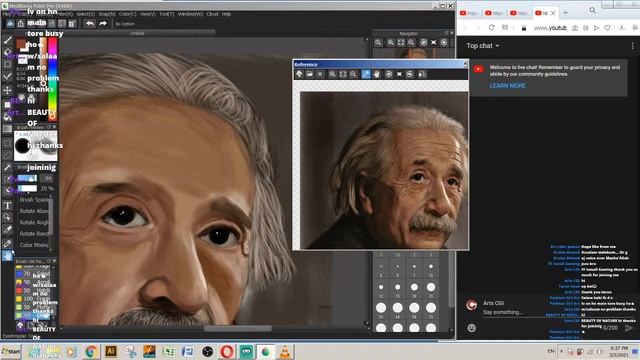
Task: Click the send arrow in chat box
Action: click(629, 328)
